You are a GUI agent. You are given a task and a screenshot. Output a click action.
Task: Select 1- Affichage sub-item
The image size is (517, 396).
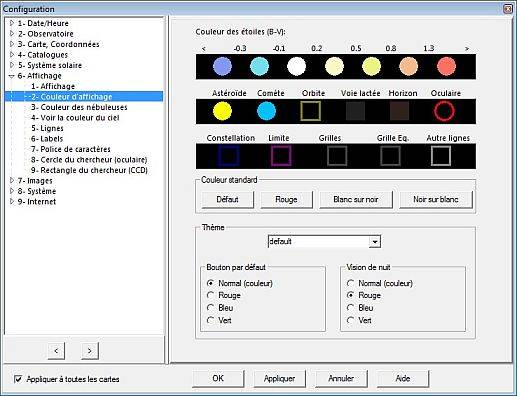click(x=53, y=86)
